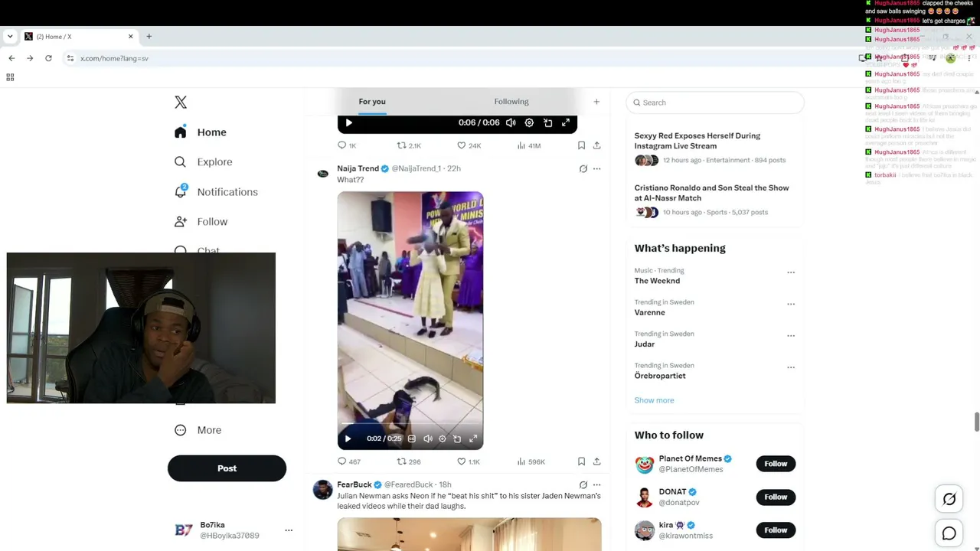The width and height of the screenshot is (980, 551).
Task: Like the Naija Trend post
Action: (x=469, y=461)
